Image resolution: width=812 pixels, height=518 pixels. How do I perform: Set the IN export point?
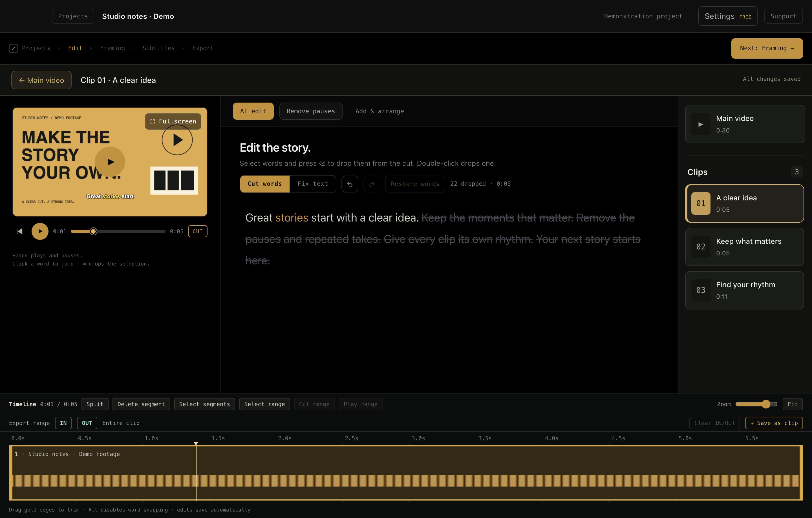(63, 423)
